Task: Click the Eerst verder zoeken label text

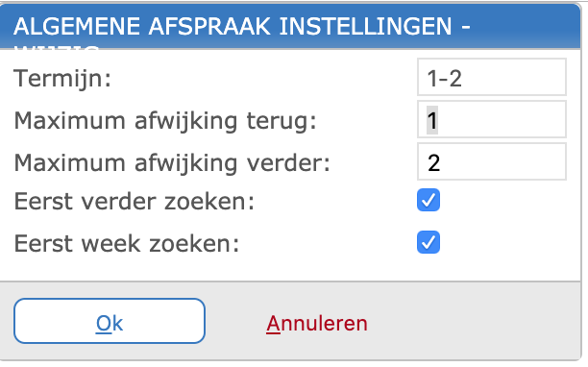Action: coord(135,202)
